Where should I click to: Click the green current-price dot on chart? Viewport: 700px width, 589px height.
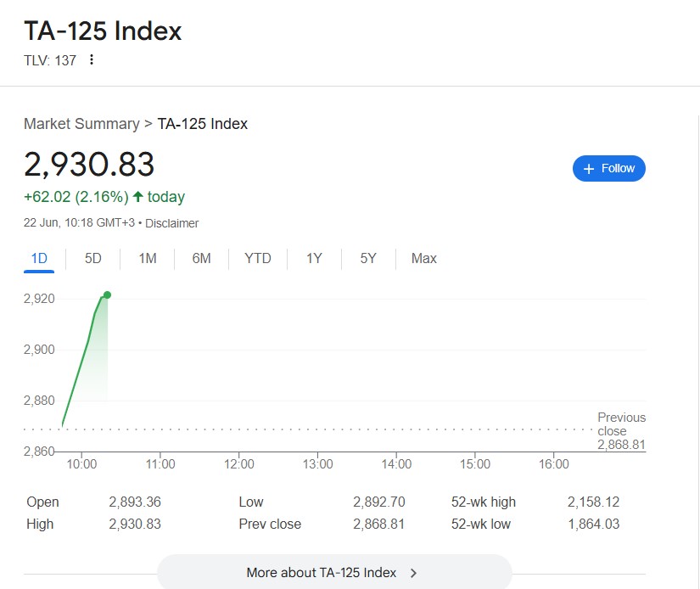point(107,294)
